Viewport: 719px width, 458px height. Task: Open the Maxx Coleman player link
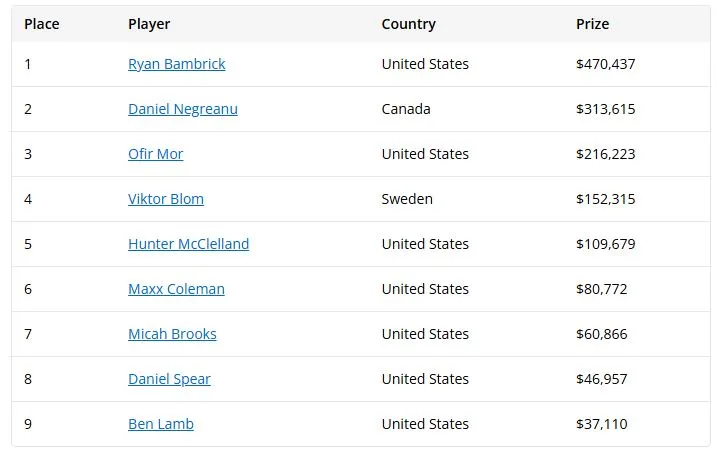(x=176, y=289)
